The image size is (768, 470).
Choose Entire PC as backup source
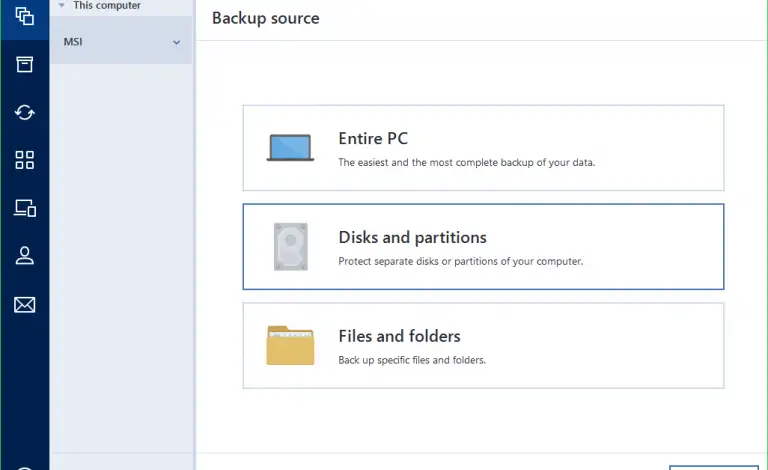coord(483,148)
